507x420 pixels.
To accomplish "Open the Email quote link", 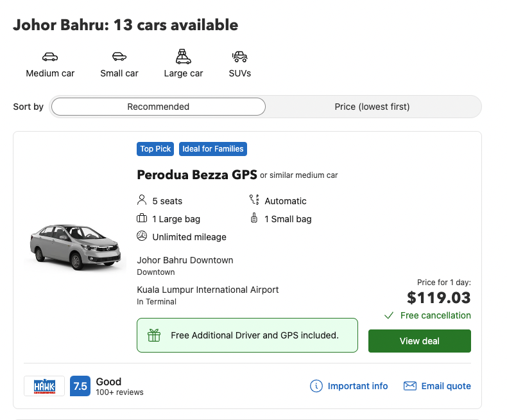I will (x=446, y=386).
